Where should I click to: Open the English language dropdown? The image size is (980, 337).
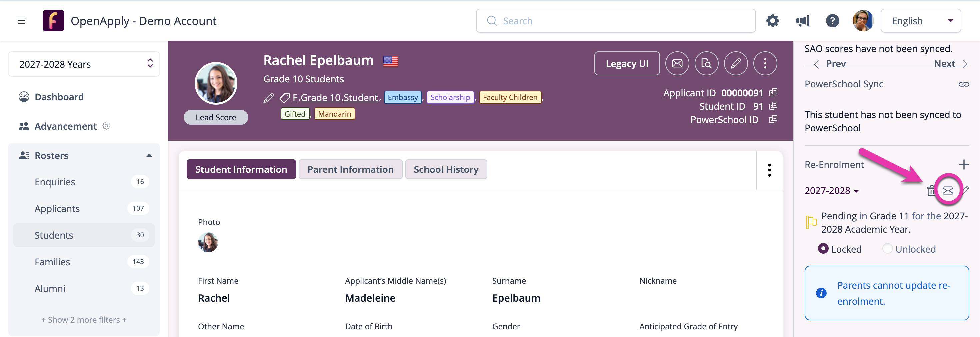[x=920, y=21]
